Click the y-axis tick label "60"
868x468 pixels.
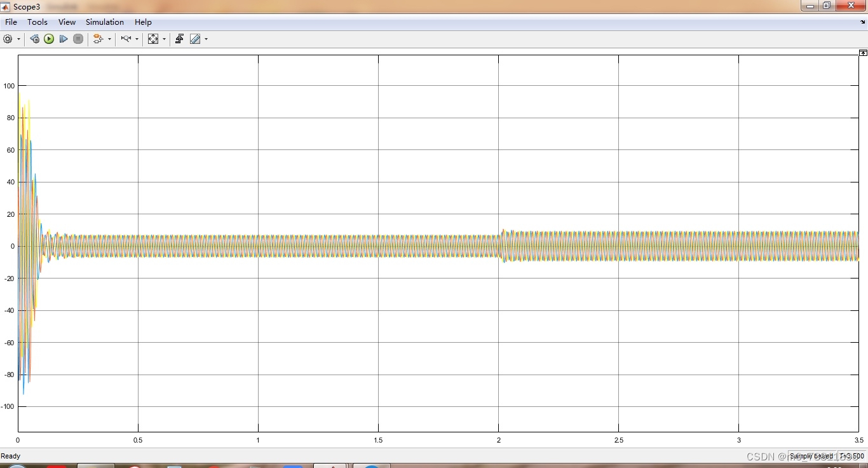[x=11, y=150]
